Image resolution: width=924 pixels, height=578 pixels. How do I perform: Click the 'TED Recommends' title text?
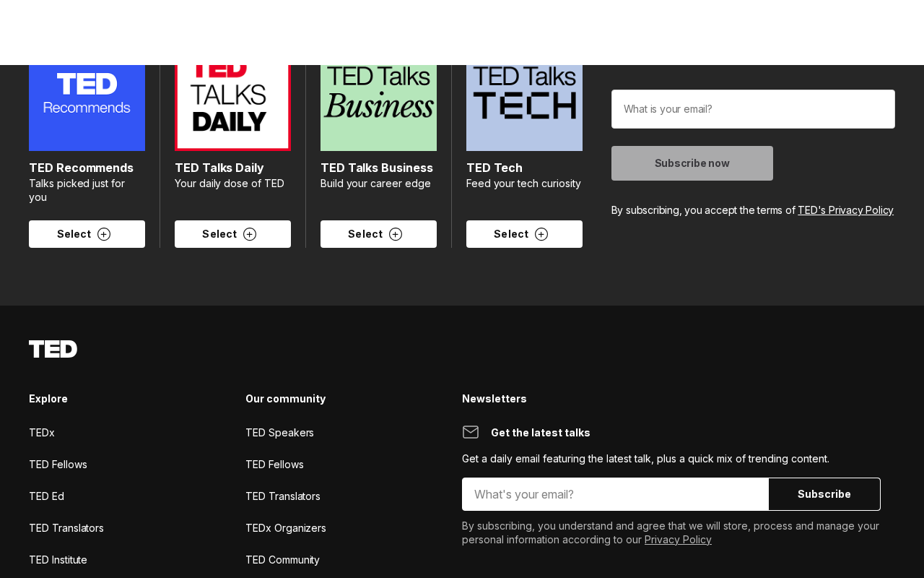tap(81, 168)
